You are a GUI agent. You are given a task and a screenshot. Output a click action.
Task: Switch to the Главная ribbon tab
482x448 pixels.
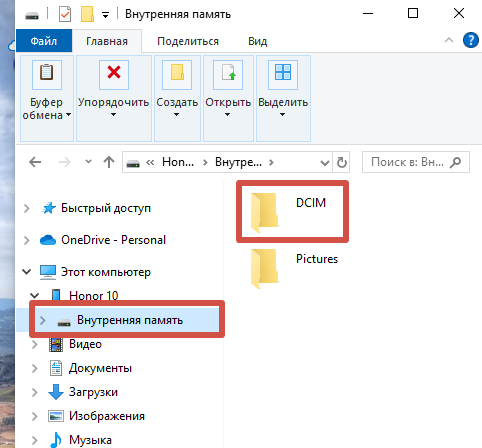click(107, 41)
